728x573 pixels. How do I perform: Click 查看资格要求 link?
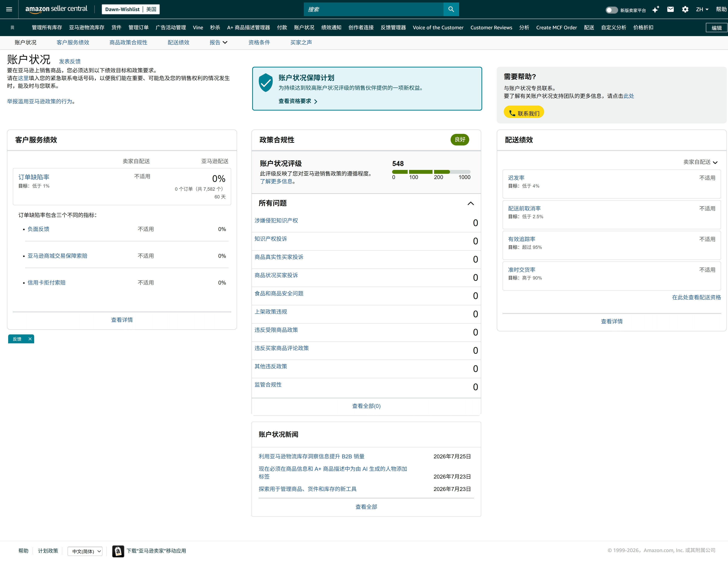[x=298, y=101]
